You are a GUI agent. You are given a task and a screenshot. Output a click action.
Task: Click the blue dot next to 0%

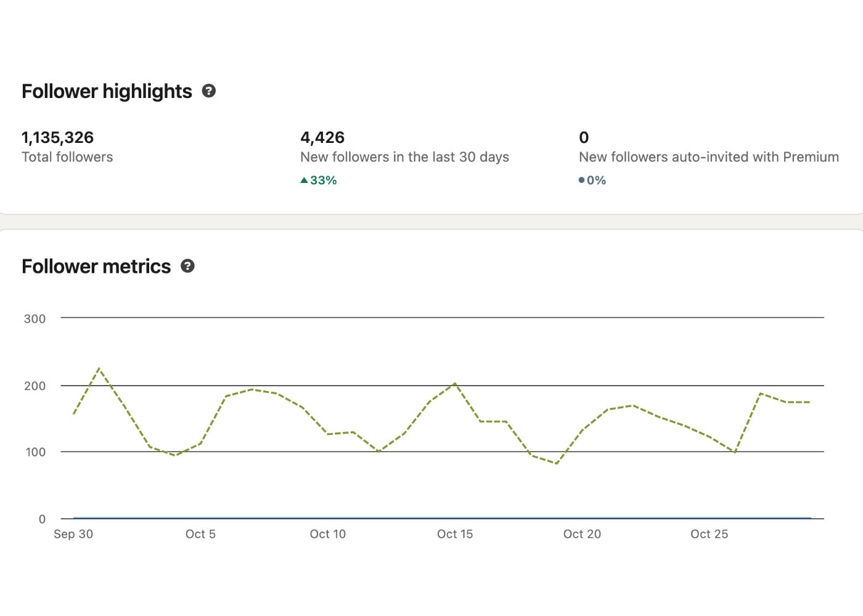[581, 180]
